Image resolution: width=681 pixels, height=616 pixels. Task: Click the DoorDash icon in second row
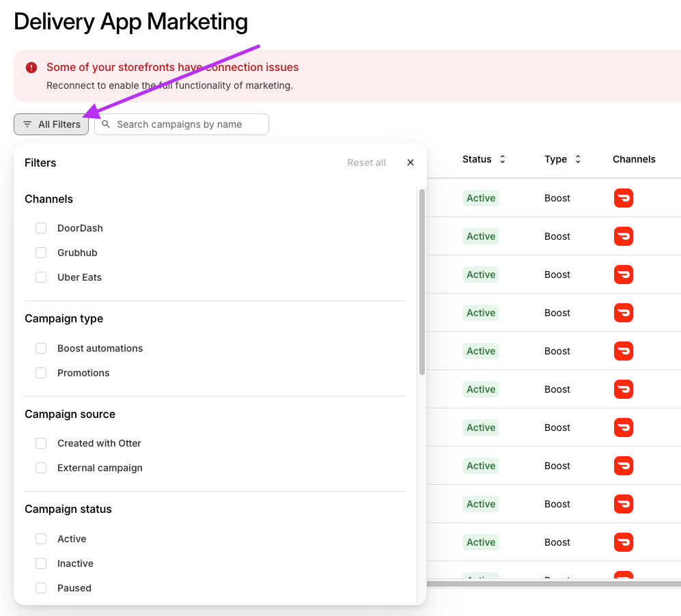click(623, 236)
